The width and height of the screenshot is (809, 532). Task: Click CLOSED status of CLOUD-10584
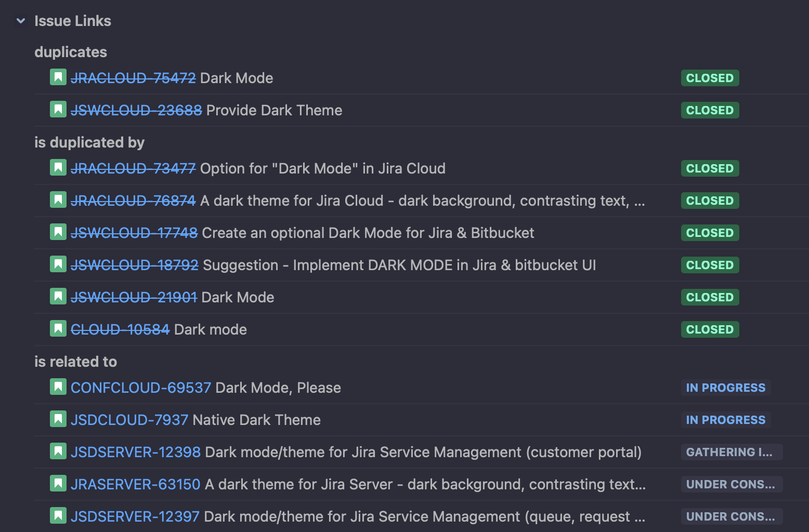pyautogui.click(x=710, y=329)
